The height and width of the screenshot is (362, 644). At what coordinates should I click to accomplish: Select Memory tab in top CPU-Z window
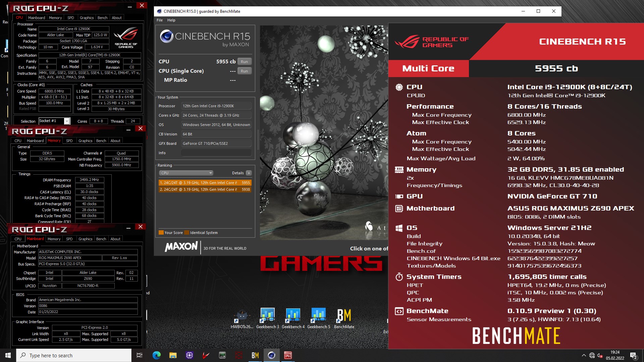pyautogui.click(x=55, y=18)
